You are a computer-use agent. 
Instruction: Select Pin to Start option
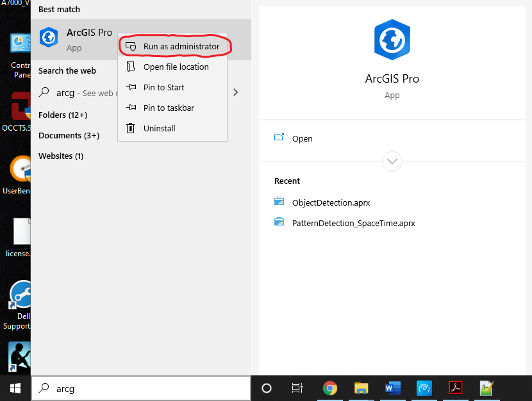[x=172, y=88]
